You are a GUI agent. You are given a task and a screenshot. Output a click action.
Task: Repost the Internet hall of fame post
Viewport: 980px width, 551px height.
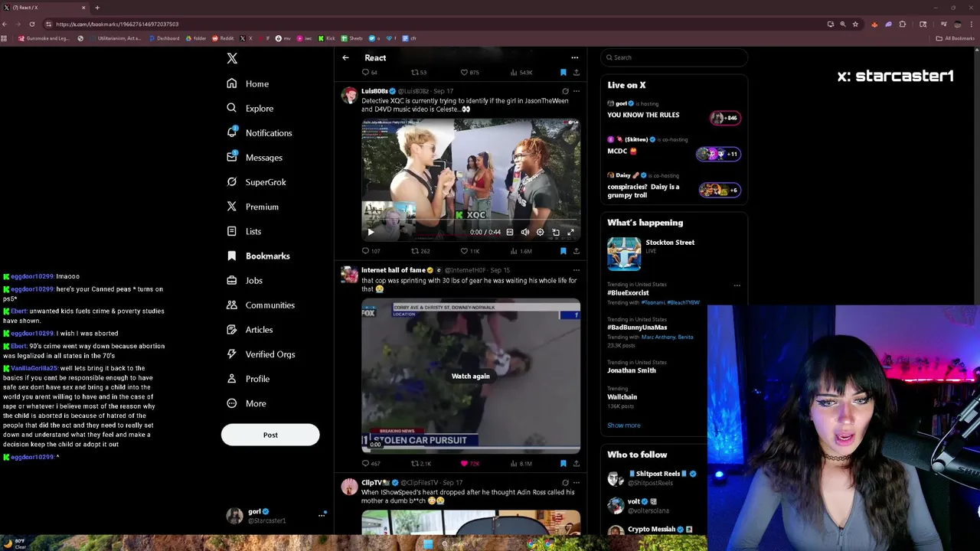[420, 464]
